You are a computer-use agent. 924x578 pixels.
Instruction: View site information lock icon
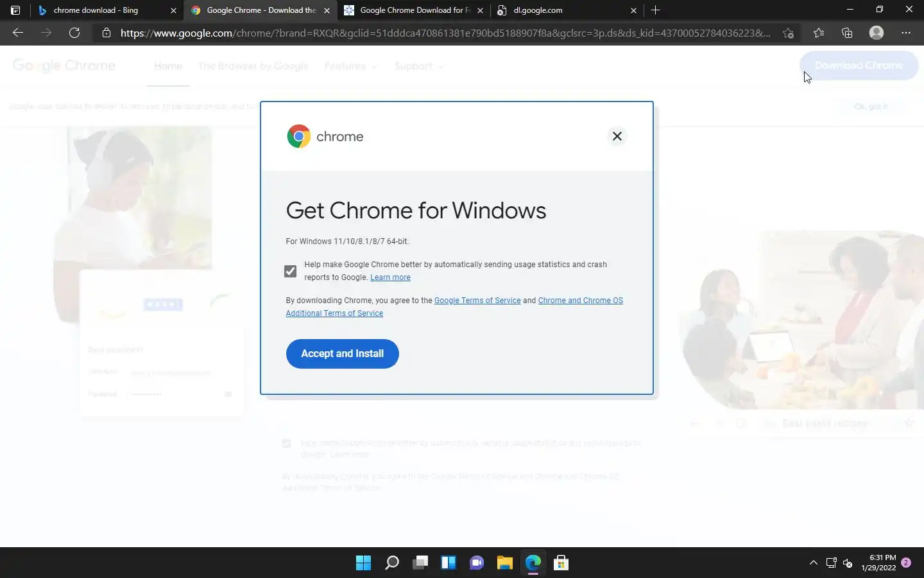point(107,33)
